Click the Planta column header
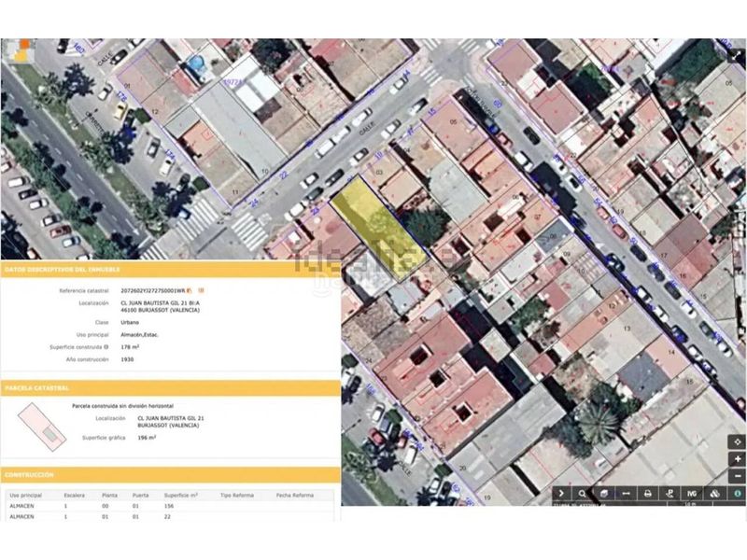 [109, 496]
